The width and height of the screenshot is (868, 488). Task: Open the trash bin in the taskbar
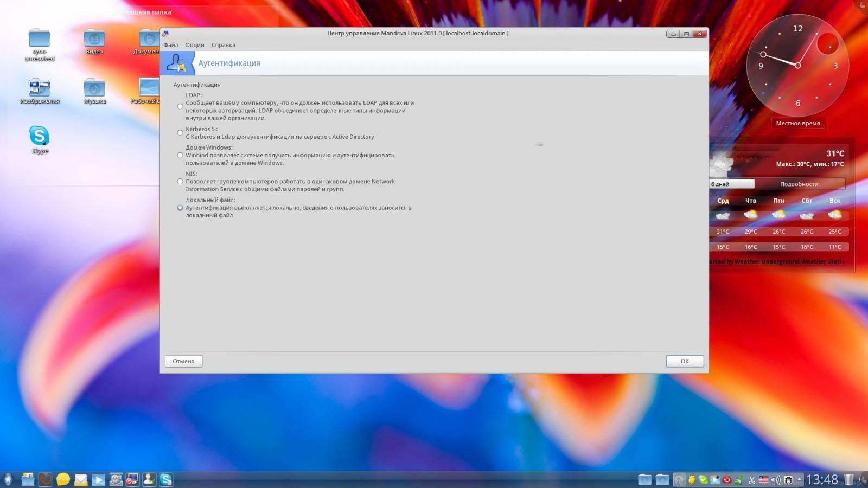[849, 480]
